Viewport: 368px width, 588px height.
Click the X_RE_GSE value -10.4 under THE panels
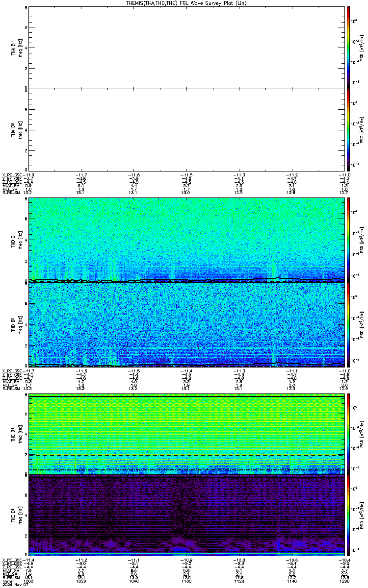coord(344,560)
